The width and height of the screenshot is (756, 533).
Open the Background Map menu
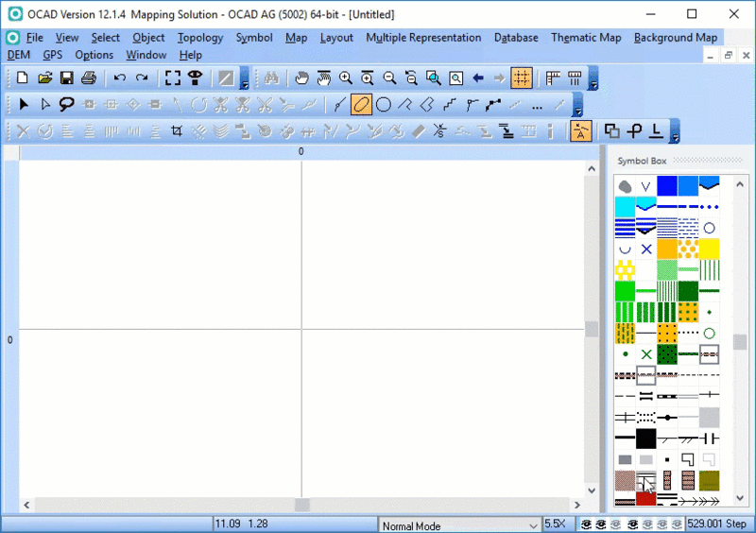[x=676, y=38]
